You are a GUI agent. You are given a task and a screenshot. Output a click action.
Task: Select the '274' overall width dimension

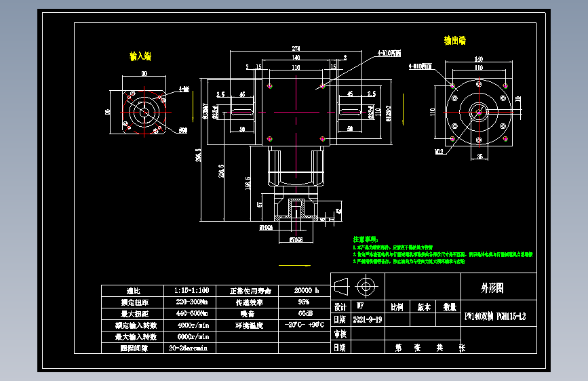[296, 49]
